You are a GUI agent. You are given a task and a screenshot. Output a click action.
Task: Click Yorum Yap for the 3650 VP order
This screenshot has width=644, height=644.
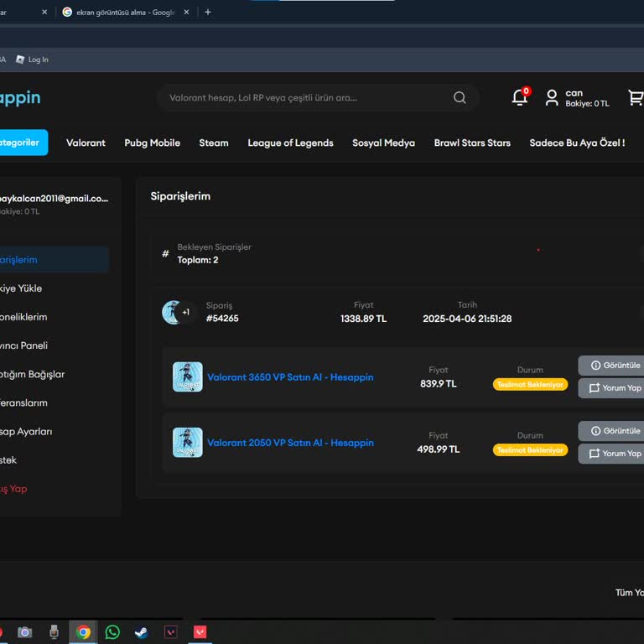point(611,388)
